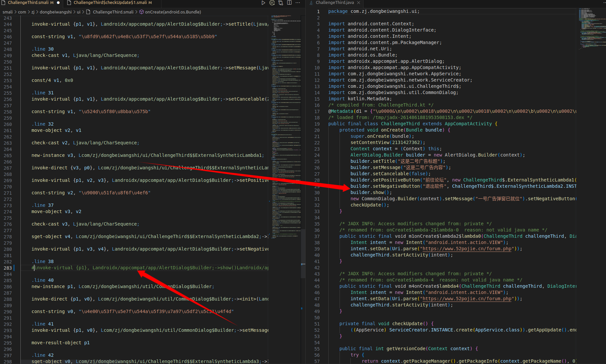The height and width of the screenshot is (364, 606).
Task: Click 'super.onCreate(bundle);' statement
Action: tap(382, 136)
